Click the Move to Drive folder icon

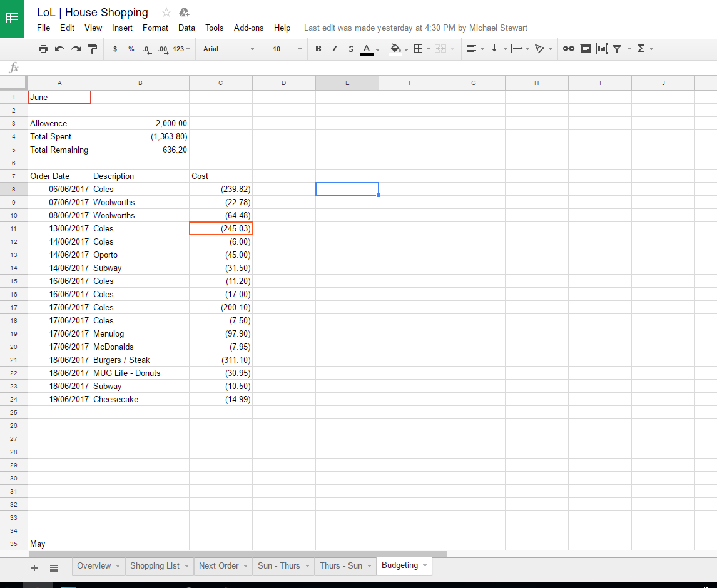(184, 13)
